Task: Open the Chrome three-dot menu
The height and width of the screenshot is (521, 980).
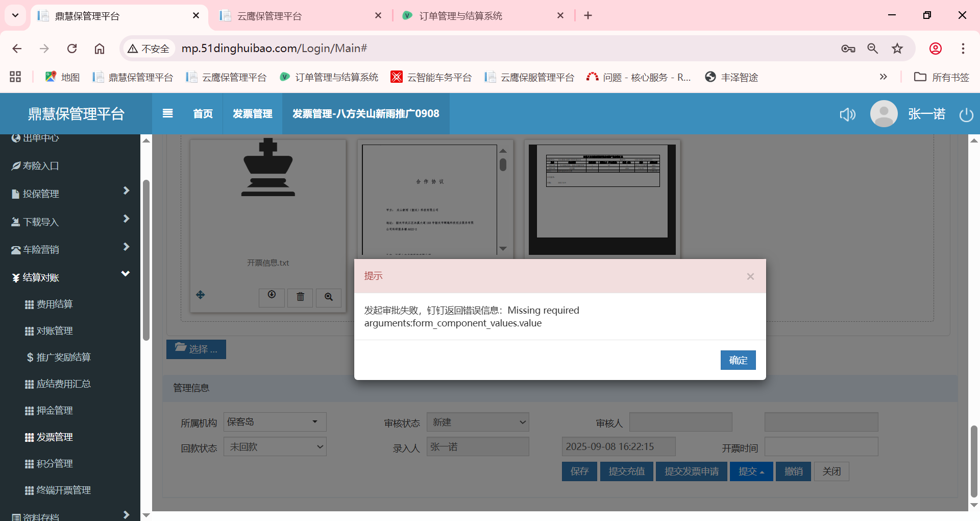Action: pyautogui.click(x=963, y=49)
